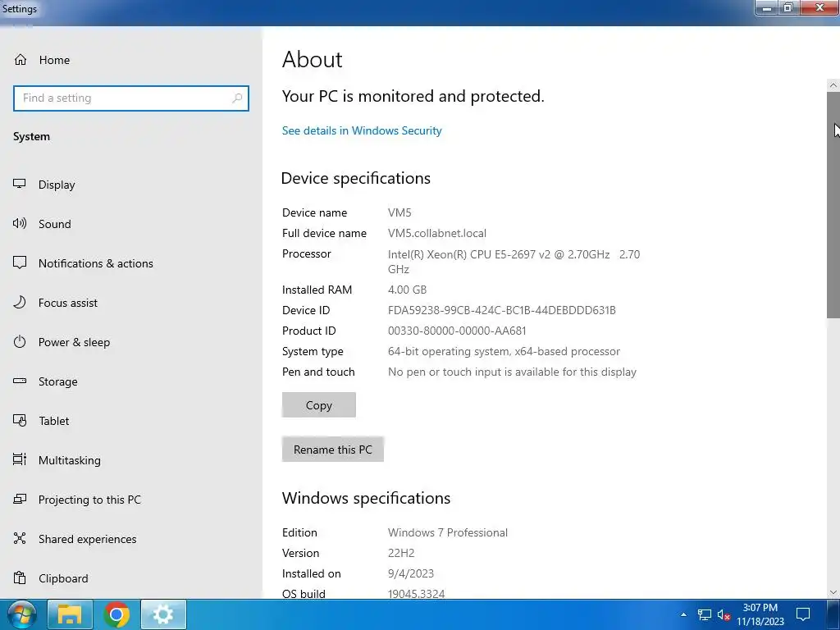
Task: Open the Sound settings
Action: (x=42, y=224)
